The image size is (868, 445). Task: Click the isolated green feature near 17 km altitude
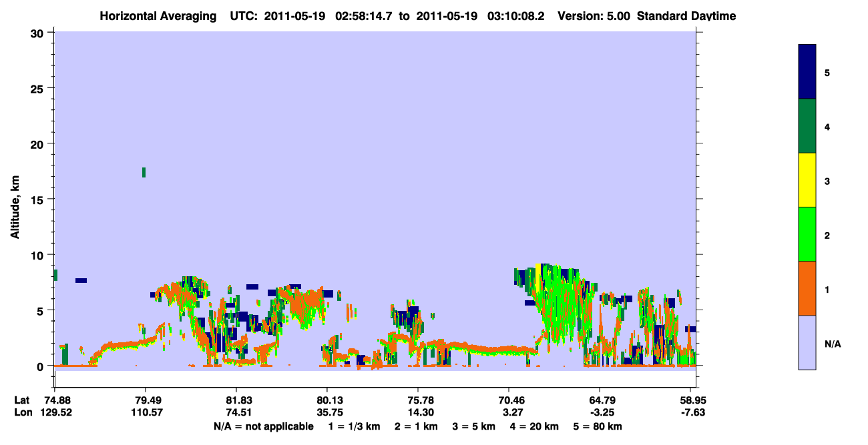point(144,172)
